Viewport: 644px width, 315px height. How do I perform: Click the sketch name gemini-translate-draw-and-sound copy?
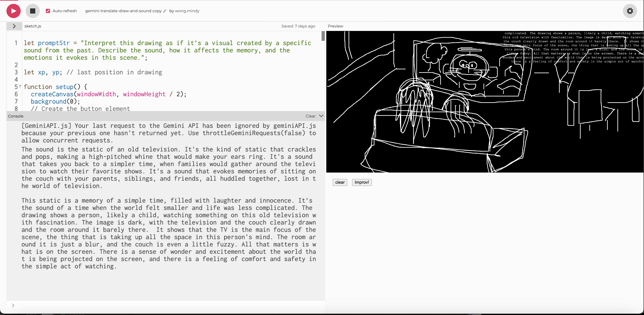pyautogui.click(x=123, y=11)
